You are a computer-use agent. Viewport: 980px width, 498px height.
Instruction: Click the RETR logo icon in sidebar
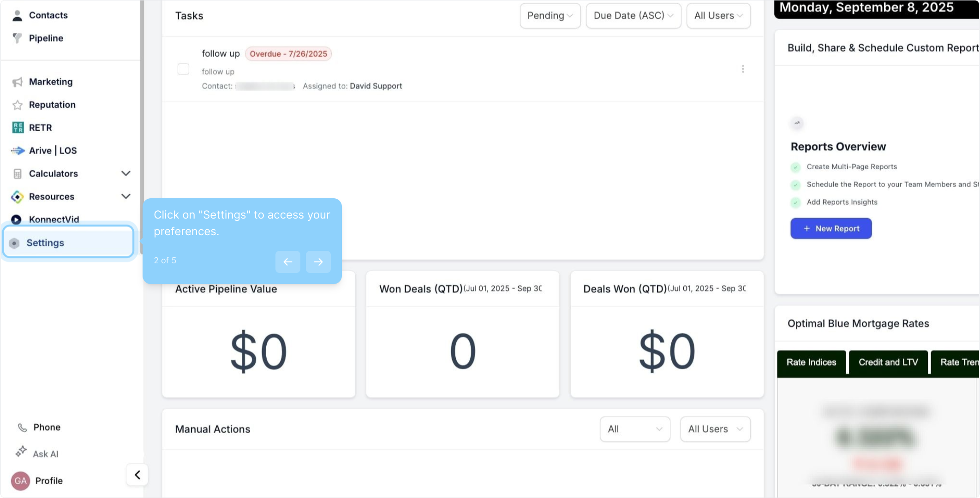click(18, 128)
